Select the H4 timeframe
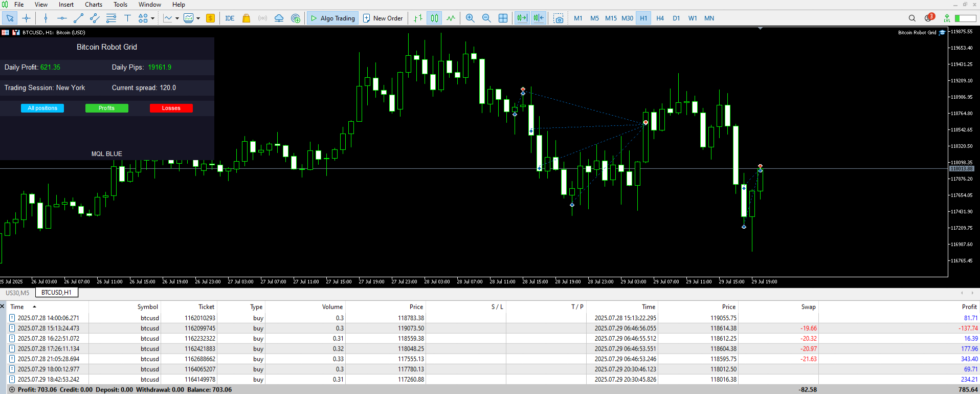980x394 pixels. pyautogui.click(x=660, y=18)
